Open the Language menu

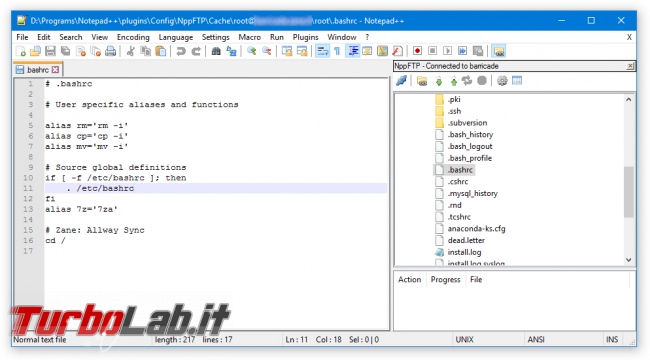point(176,37)
